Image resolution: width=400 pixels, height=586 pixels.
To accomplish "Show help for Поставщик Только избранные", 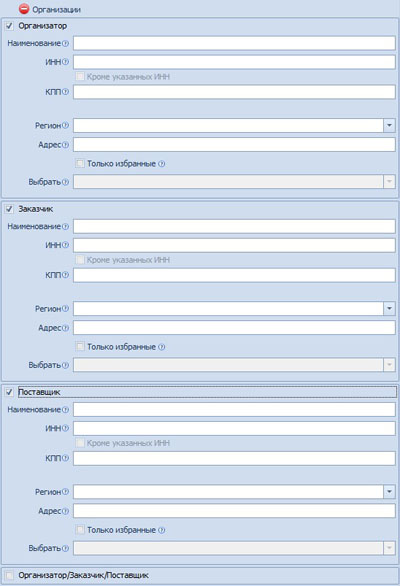I will [161, 530].
